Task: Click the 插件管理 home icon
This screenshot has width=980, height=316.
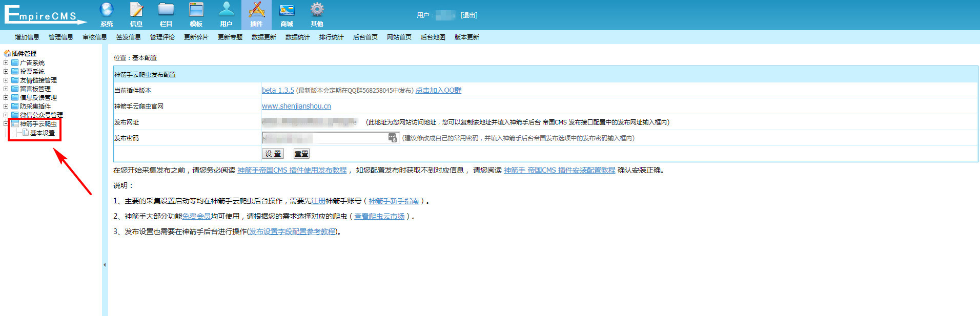Action: pos(7,53)
